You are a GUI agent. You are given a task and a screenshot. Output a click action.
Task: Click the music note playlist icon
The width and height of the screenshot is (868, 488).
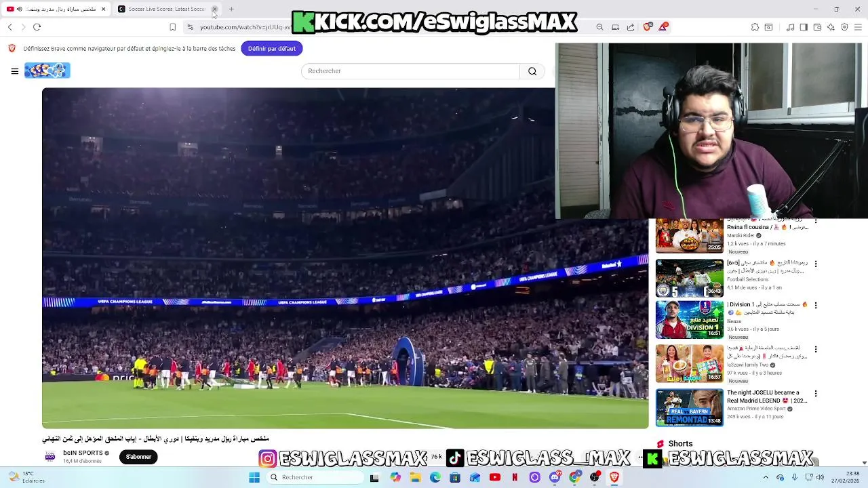point(791,27)
